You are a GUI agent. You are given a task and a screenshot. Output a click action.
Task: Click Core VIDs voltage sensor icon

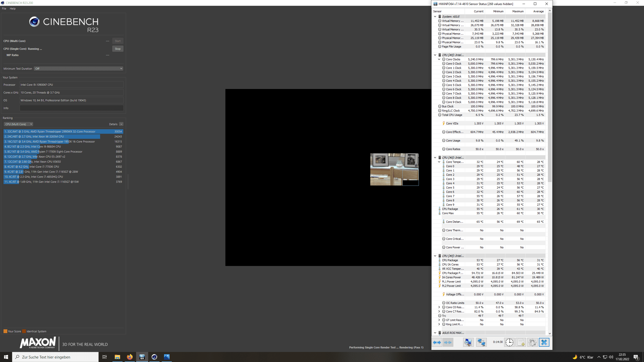[444, 123]
